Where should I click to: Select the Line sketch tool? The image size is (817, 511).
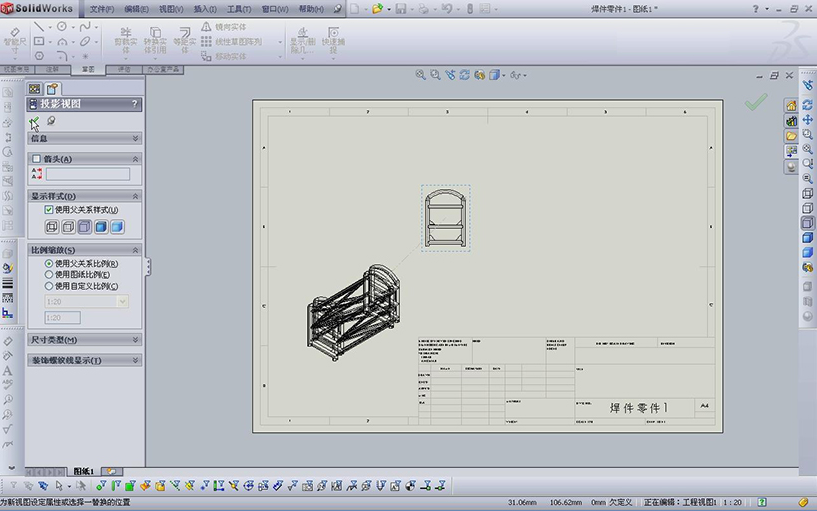[x=39, y=27]
